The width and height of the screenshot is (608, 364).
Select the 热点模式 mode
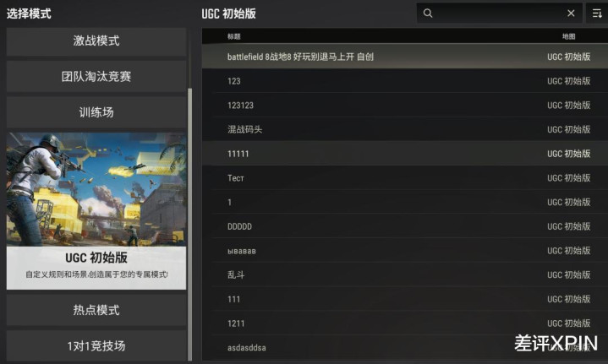[x=96, y=310]
